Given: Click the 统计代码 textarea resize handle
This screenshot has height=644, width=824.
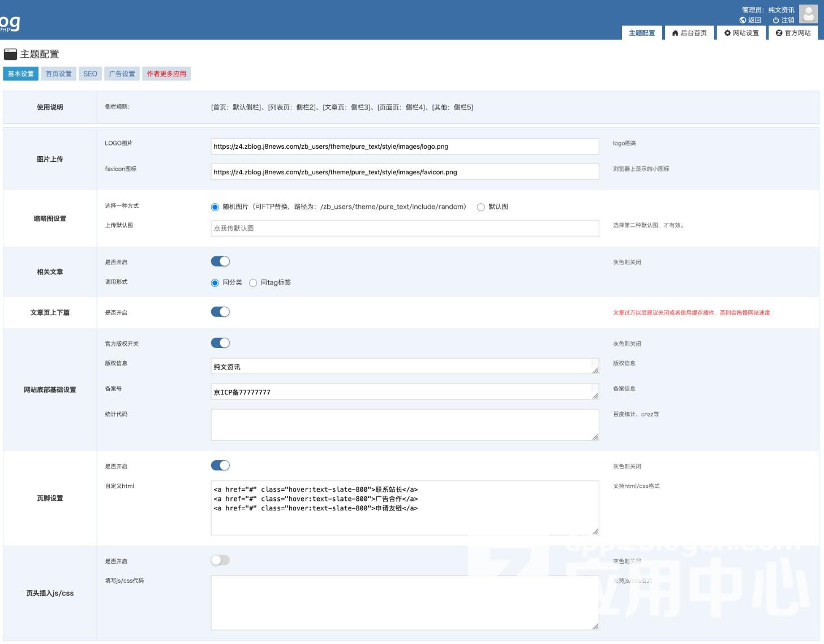Looking at the screenshot, I should pos(595,437).
